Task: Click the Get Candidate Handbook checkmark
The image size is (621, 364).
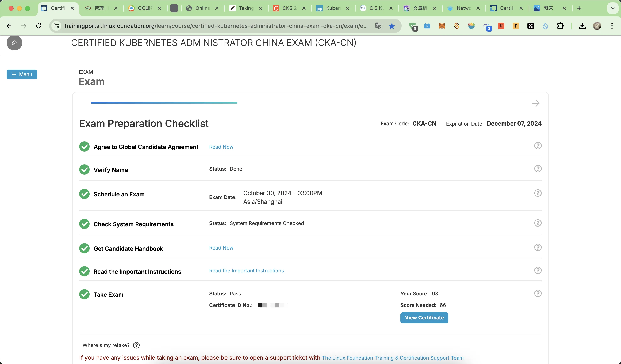Action: (84, 248)
